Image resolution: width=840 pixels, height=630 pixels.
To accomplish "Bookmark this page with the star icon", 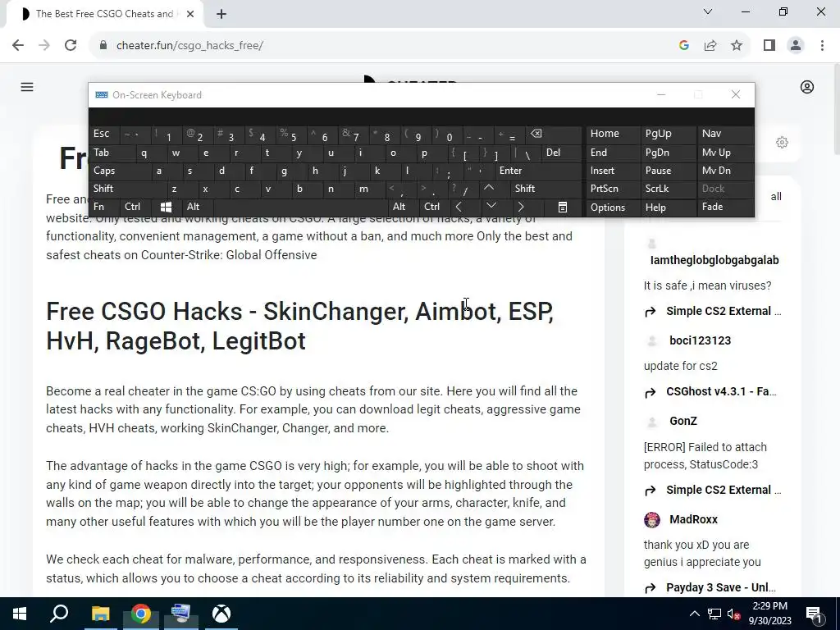I will 737,46.
